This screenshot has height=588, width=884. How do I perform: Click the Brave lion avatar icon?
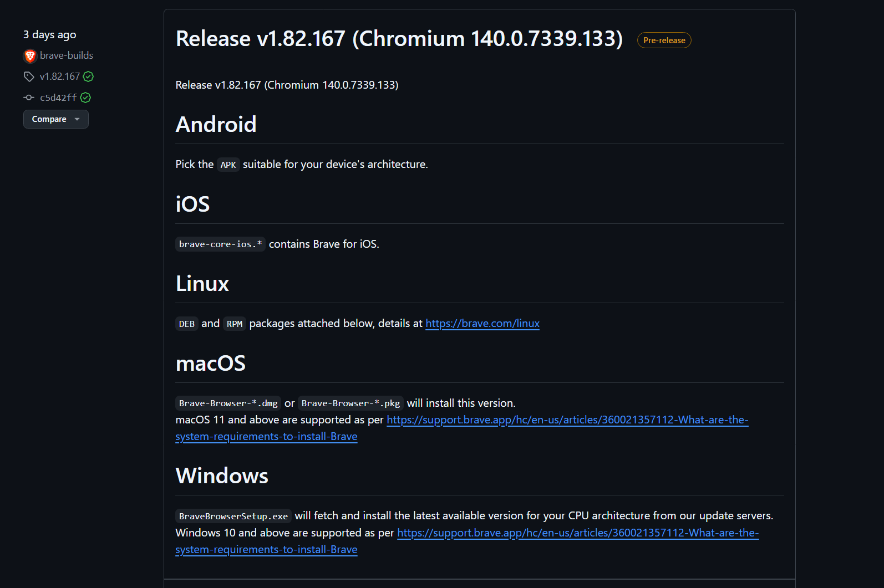pyautogui.click(x=30, y=56)
